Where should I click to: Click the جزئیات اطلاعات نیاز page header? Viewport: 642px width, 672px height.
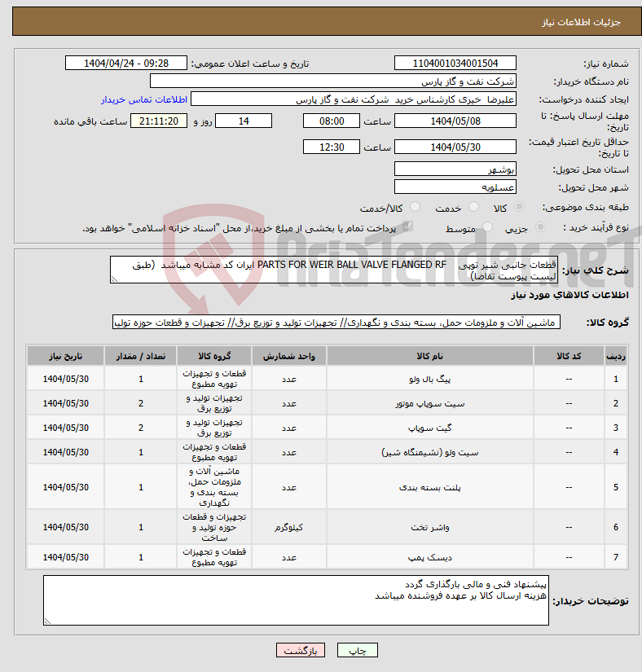coord(581,22)
